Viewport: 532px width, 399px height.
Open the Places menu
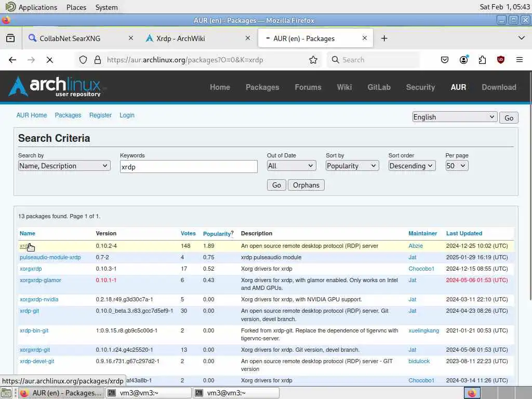click(x=76, y=7)
